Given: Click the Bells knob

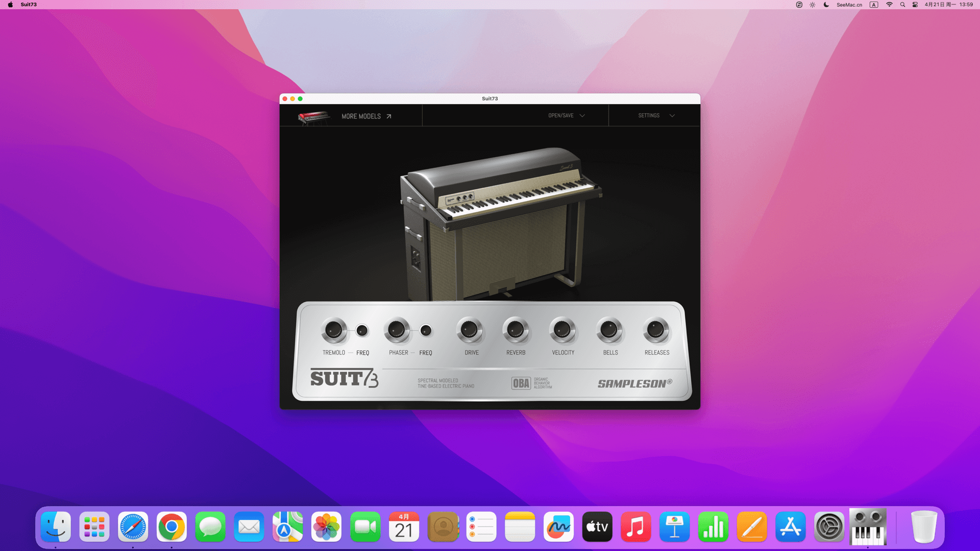Looking at the screenshot, I should pyautogui.click(x=609, y=331).
